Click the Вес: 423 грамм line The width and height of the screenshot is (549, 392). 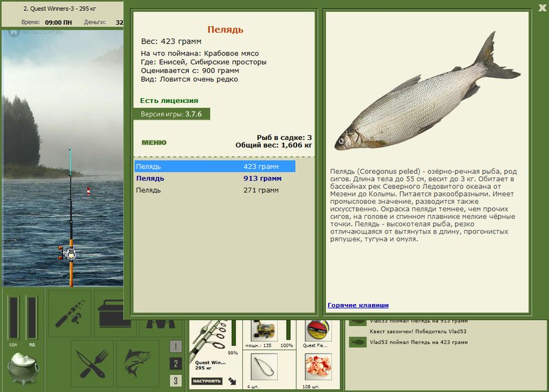pyautogui.click(x=171, y=41)
